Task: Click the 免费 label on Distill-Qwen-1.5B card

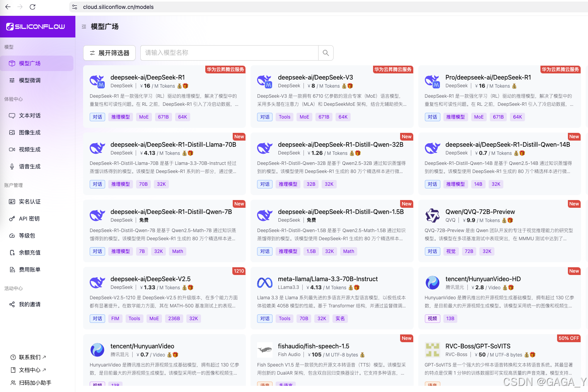Action: coord(311,220)
